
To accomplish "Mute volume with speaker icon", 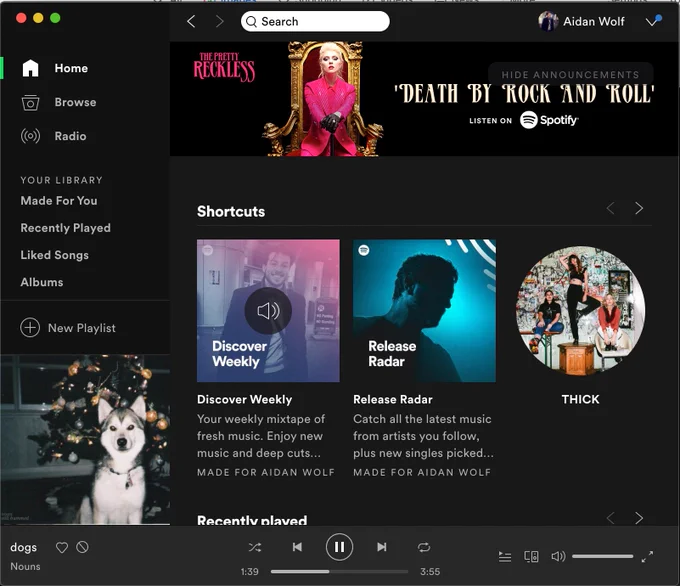I will click(558, 556).
